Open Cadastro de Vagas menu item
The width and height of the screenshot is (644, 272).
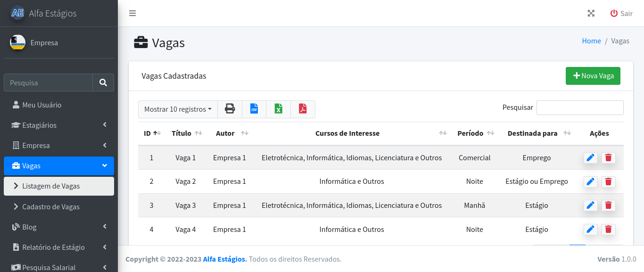click(51, 206)
